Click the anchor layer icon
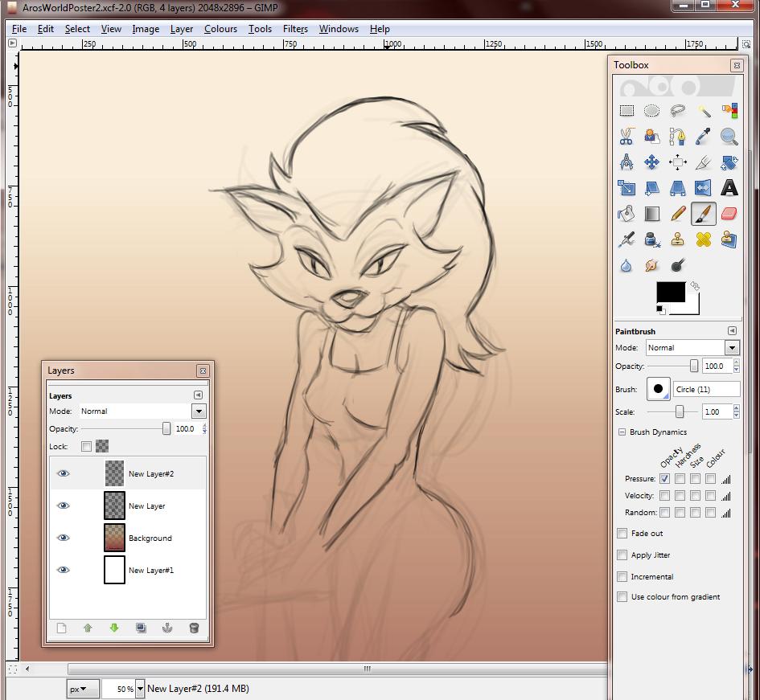This screenshot has width=760, height=700. click(x=167, y=628)
